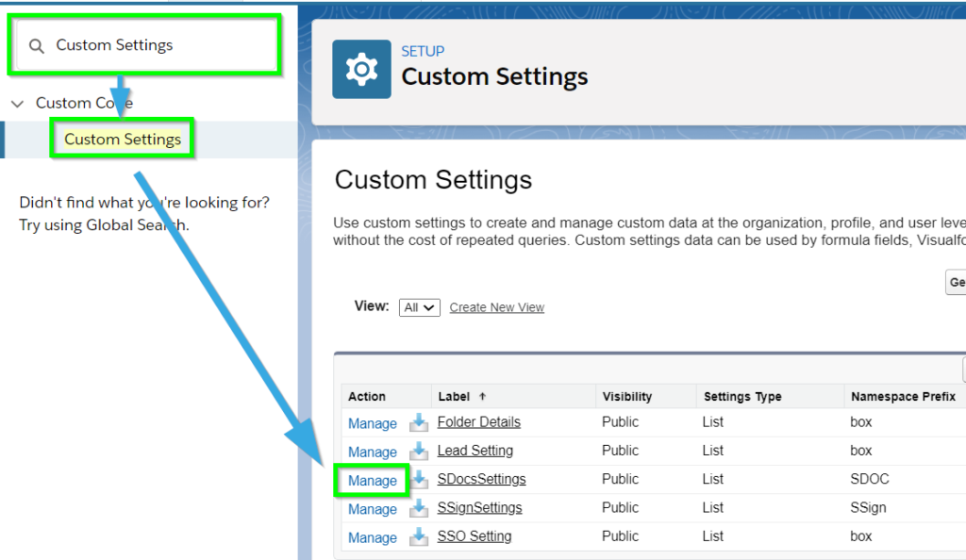The image size is (966, 560).
Task: Collapse the Custom Code section
Action: [x=20, y=103]
